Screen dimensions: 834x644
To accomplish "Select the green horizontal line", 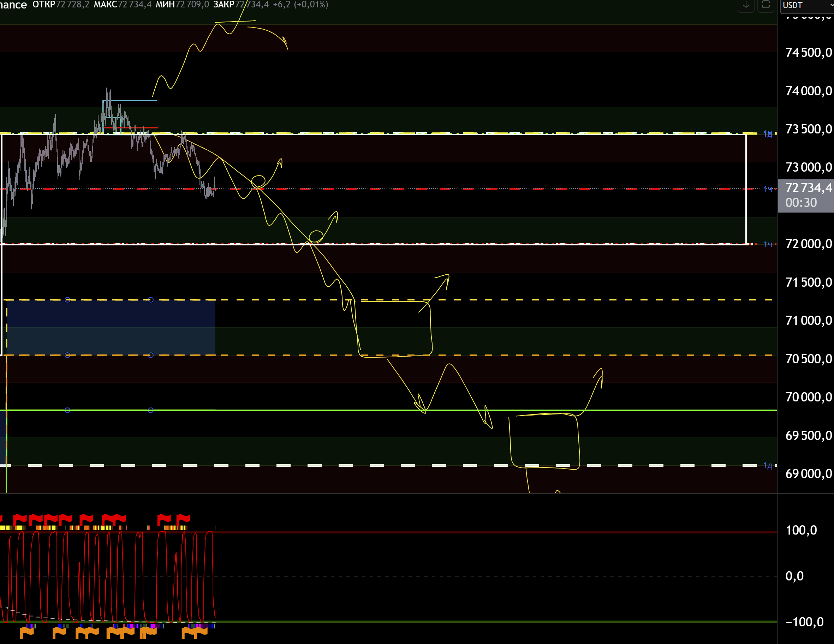I will 305,410.
